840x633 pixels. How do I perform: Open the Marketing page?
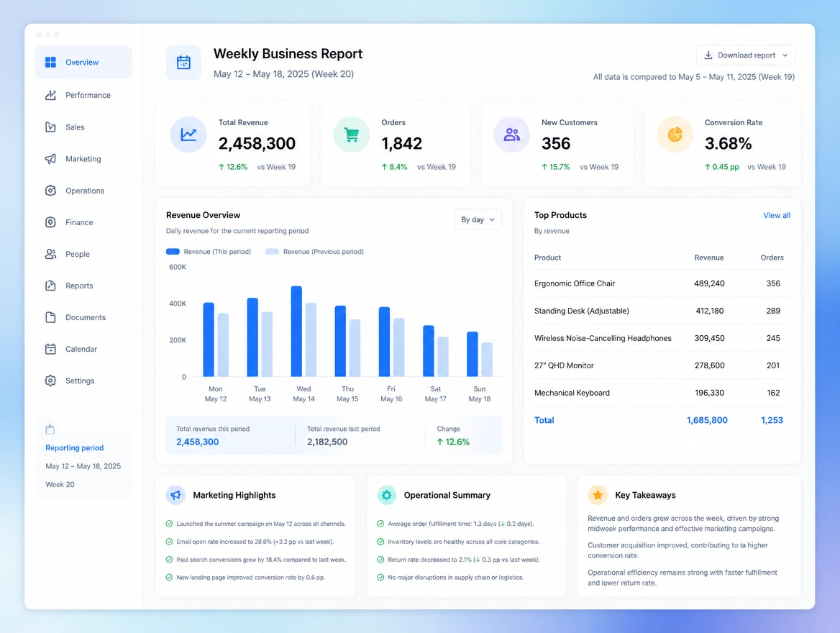tap(83, 159)
